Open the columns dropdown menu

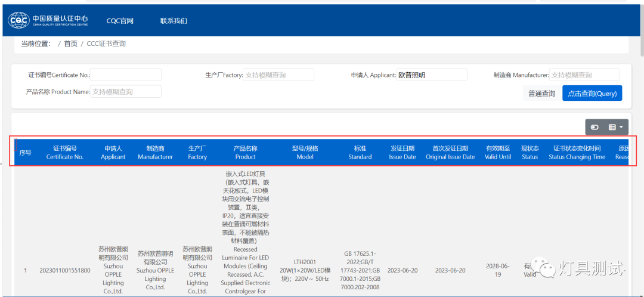615,127
